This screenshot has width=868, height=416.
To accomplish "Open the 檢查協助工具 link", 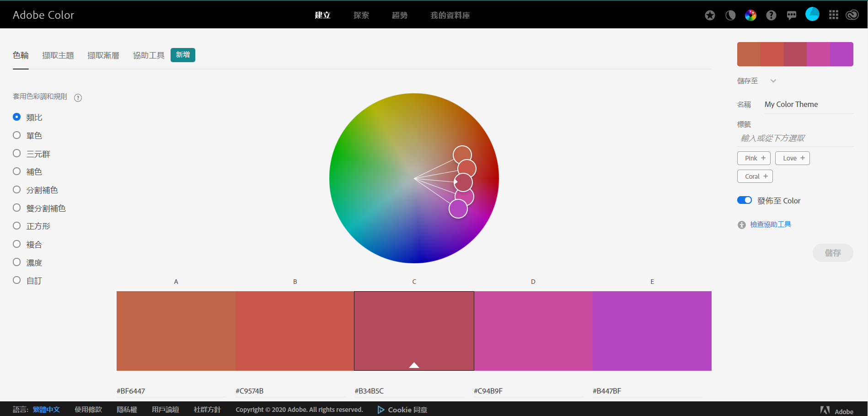I will pyautogui.click(x=771, y=224).
